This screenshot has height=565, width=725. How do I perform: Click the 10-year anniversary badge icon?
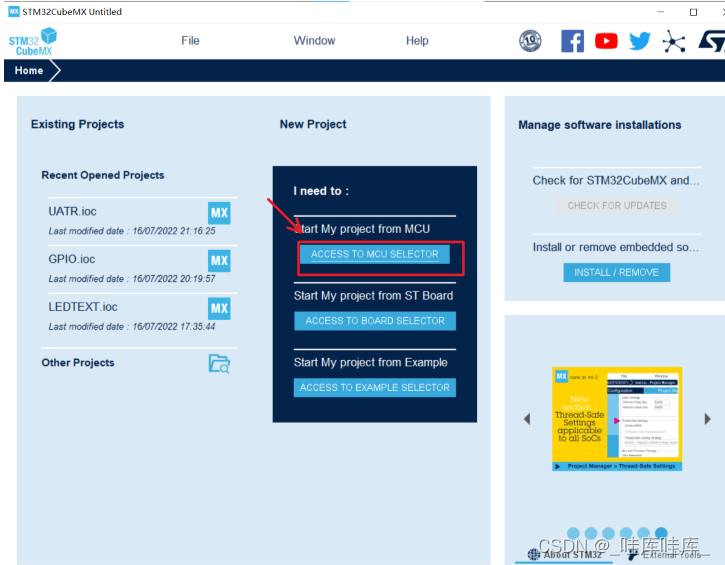pos(530,41)
